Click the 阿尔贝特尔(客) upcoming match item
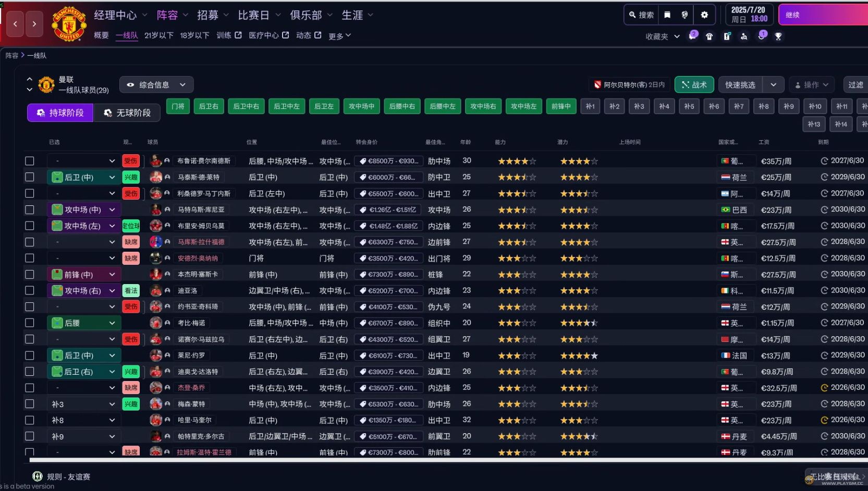The image size is (868, 491). 629,84
